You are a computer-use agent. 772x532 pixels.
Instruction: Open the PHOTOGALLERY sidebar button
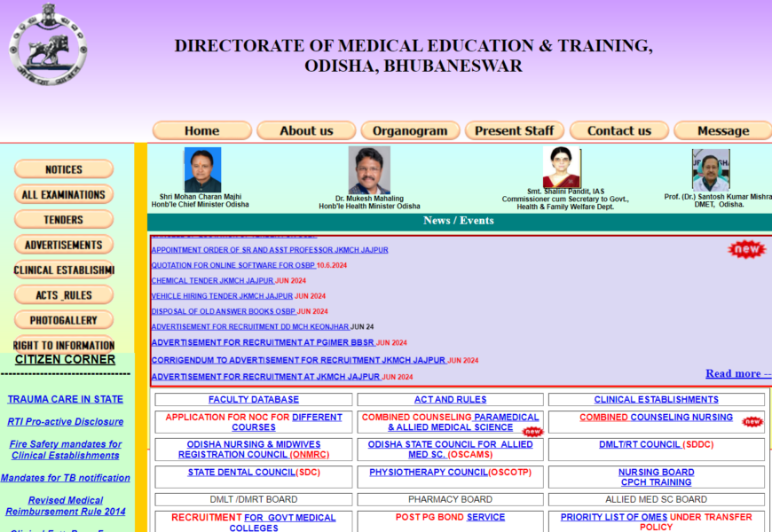[x=64, y=320]
